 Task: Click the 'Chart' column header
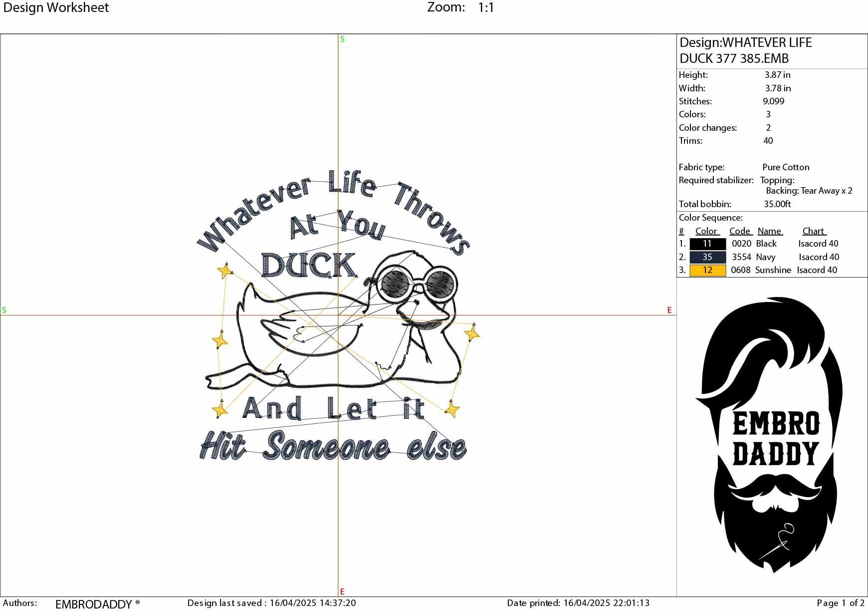tap(813, 231)
